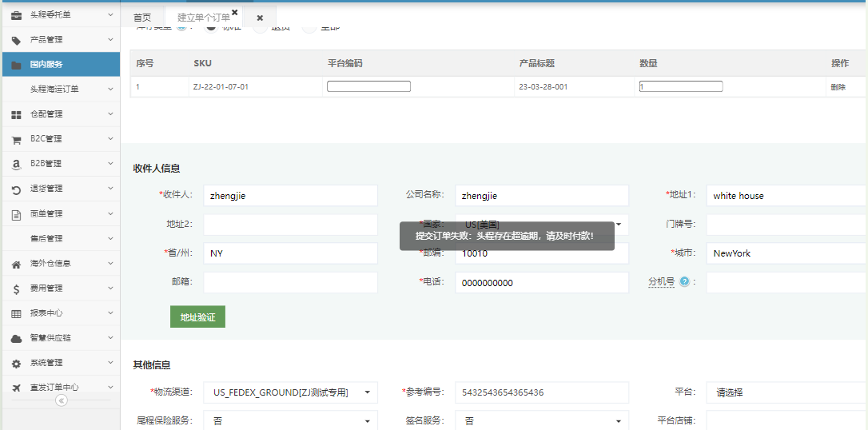868x430 pixels.
Task: Click the table icon for 报表中心
Action: [17, 313]
